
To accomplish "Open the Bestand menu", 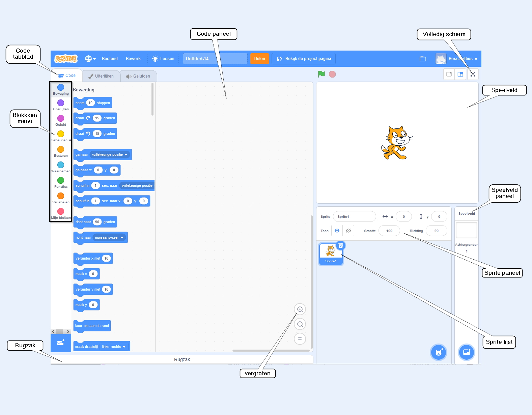I will tap(110, 59).
